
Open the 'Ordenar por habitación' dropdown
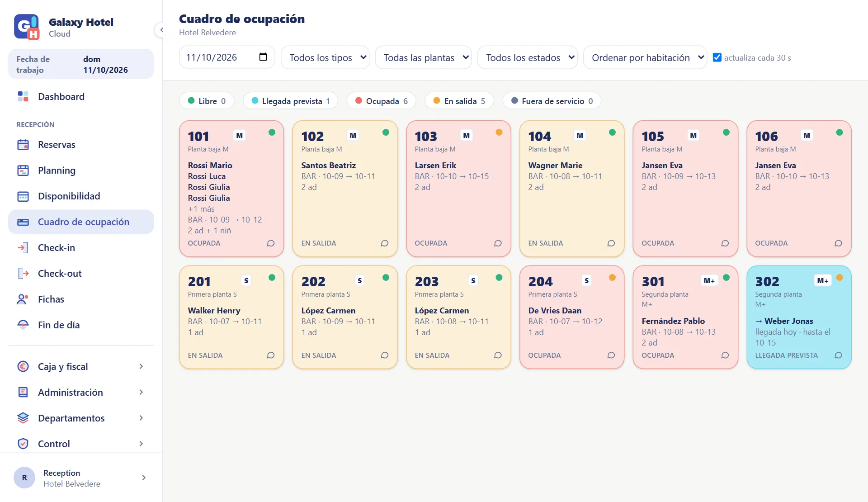645,57
